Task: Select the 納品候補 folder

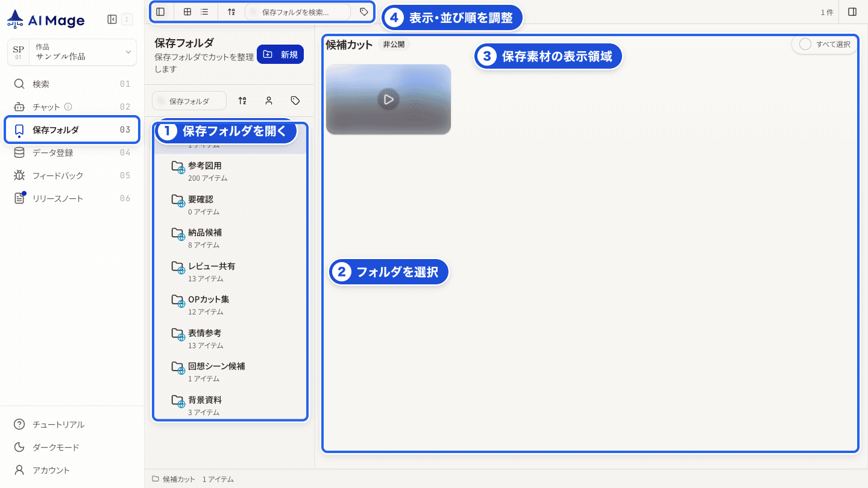Action: 230,238
